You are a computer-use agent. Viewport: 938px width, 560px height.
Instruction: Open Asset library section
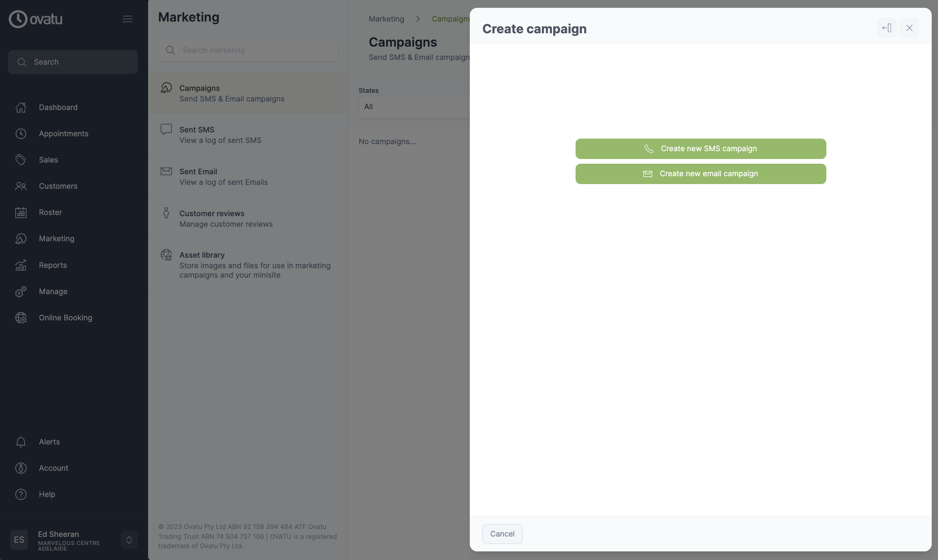(248, 265)
